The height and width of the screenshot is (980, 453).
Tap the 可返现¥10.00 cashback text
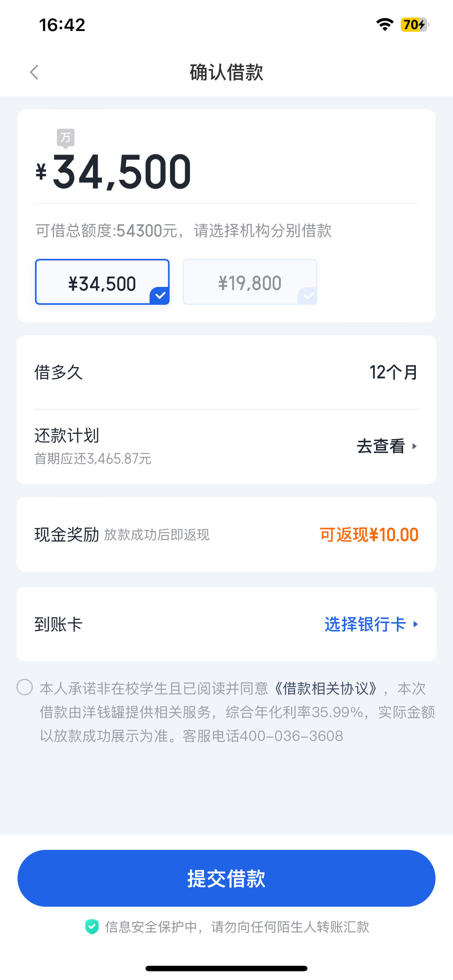[x=369, y=534]
